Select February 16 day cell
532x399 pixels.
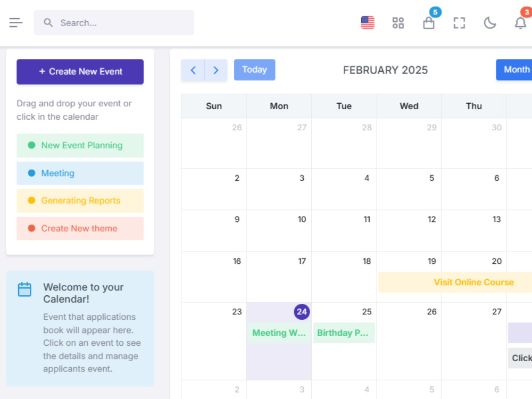(214, 277)
